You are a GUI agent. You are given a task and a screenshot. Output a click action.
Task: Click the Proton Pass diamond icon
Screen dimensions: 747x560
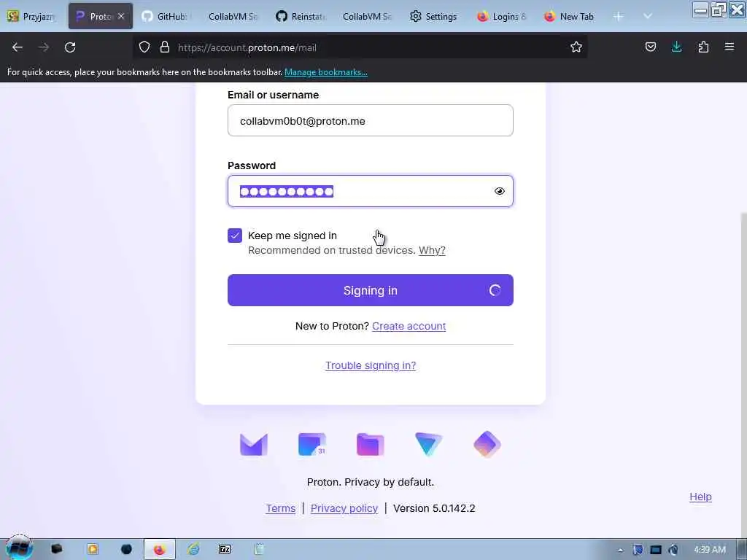[x=487, y=444]
